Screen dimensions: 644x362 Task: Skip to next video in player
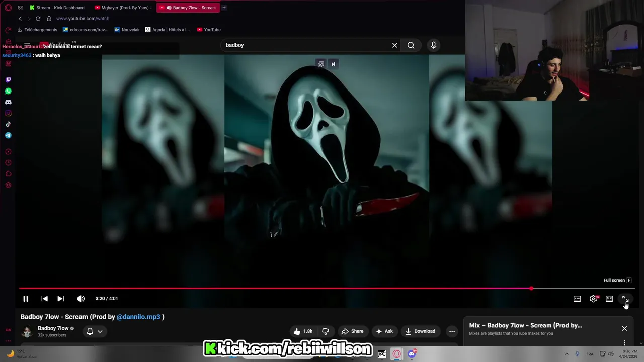pos(60,299)
